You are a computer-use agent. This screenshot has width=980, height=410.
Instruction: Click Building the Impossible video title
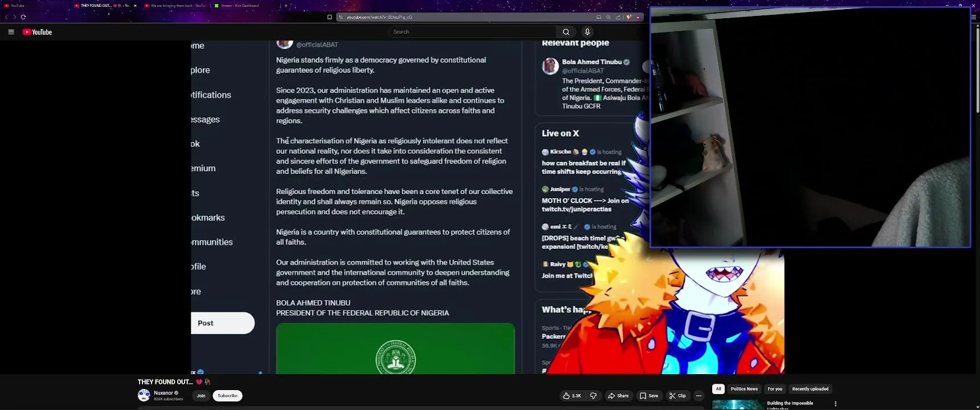point(790,405)
